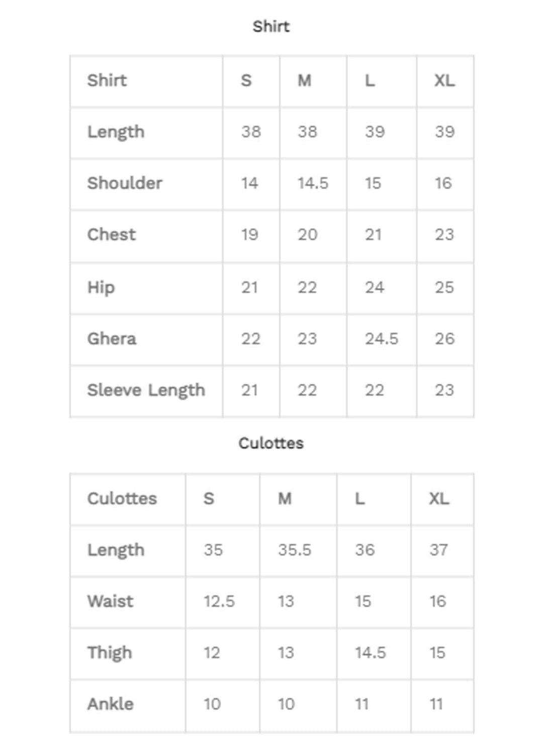Click the hip value 25 for size XL

(444, 287)
